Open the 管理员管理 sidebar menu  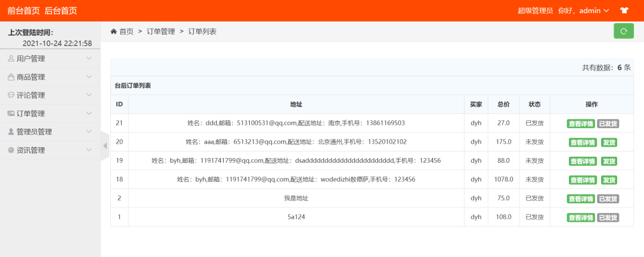click(x=50, y=131)
